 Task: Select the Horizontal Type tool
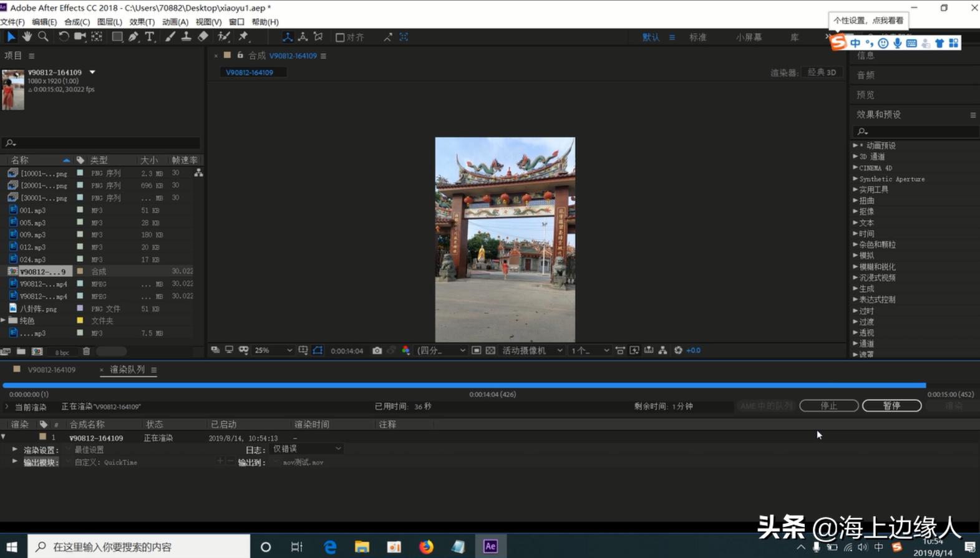click(150, 37)
